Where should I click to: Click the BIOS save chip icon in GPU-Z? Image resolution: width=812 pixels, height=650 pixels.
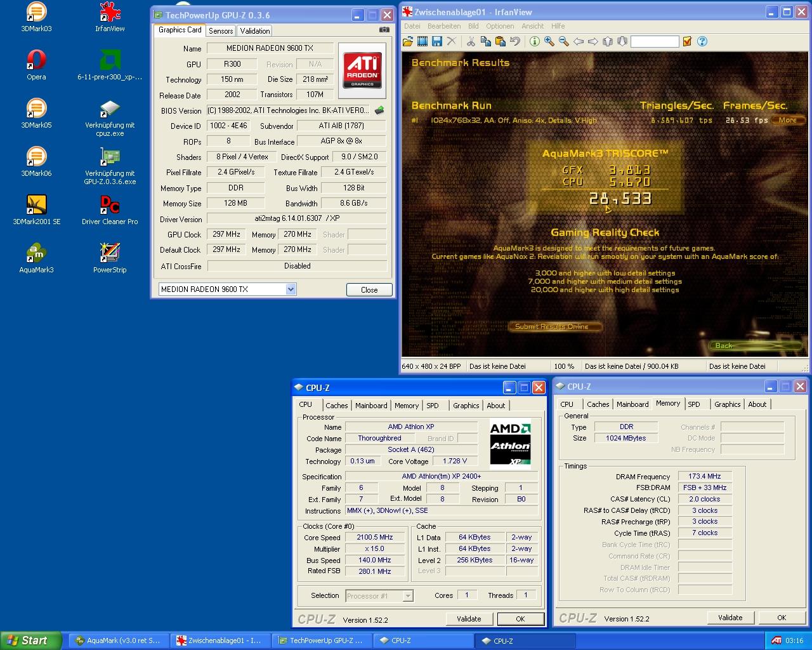pyautogui.click(x=379, y=110)
